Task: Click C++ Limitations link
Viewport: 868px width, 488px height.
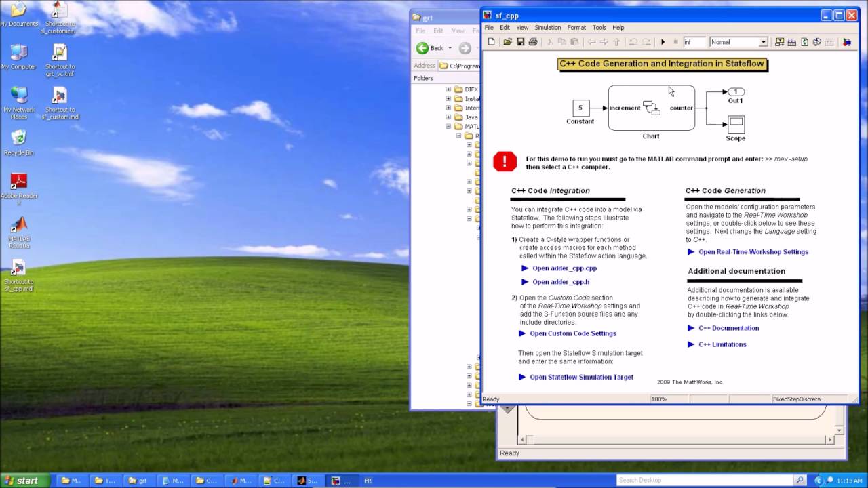Action: click(722, 344)
